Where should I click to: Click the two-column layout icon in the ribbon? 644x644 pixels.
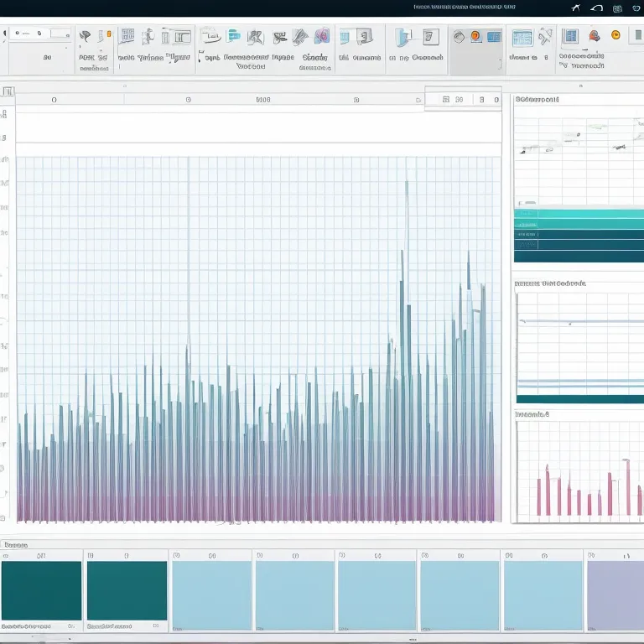coord(182,36)
